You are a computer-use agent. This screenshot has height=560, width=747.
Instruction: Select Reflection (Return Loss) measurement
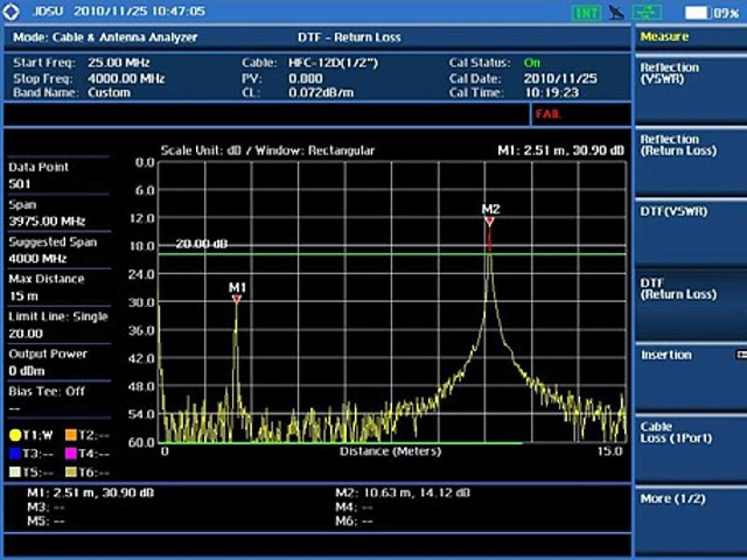pyautogui.click(x=690, y=161)
